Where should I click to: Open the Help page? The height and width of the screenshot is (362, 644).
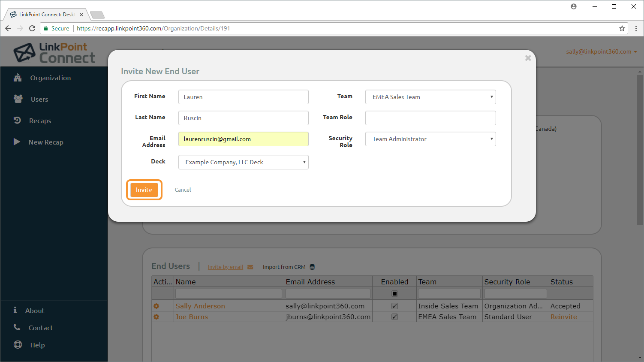click(37, 345)
